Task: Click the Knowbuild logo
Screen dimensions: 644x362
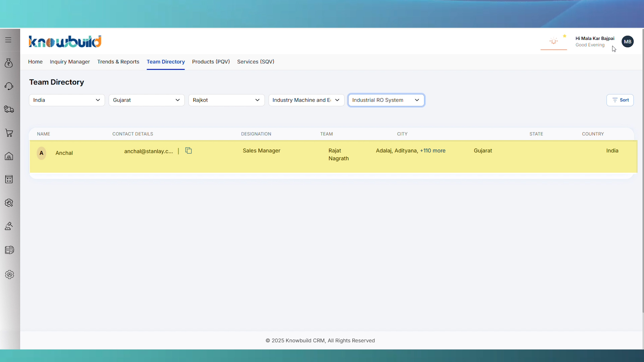Action: tap(65, 42)
